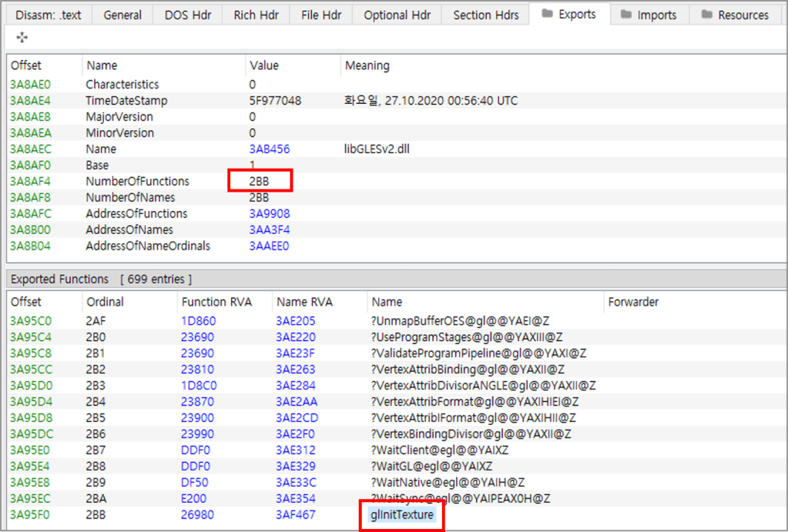This screenshot has height=532, width=788.
Task: Click the four-arrow move icon in the toolbar
Action: coord(22,38)
